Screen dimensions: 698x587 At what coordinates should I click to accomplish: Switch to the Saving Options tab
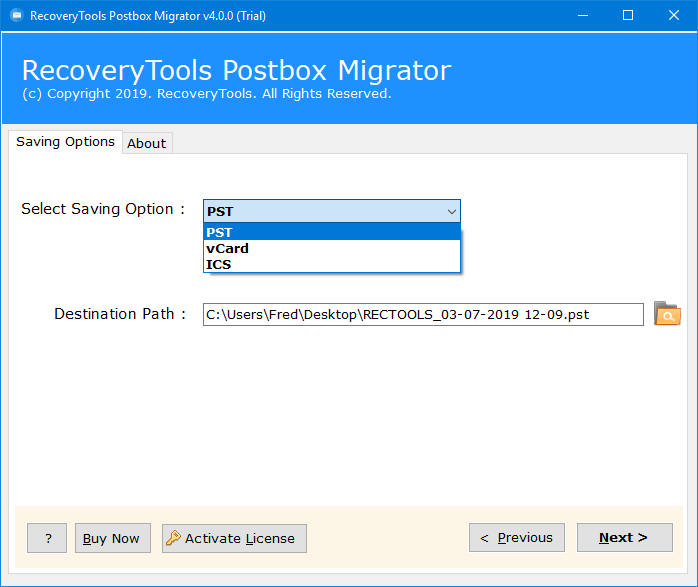tap(65, 142)
